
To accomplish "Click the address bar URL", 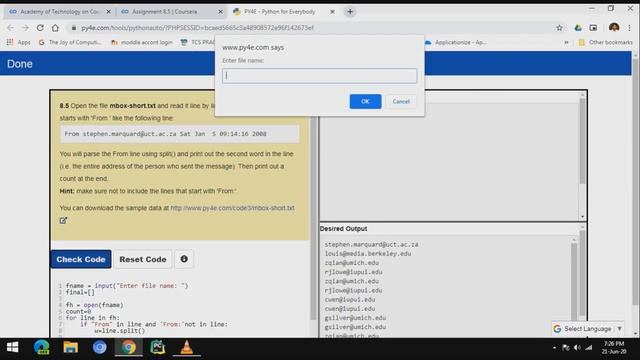I will (x=198, y=28).
